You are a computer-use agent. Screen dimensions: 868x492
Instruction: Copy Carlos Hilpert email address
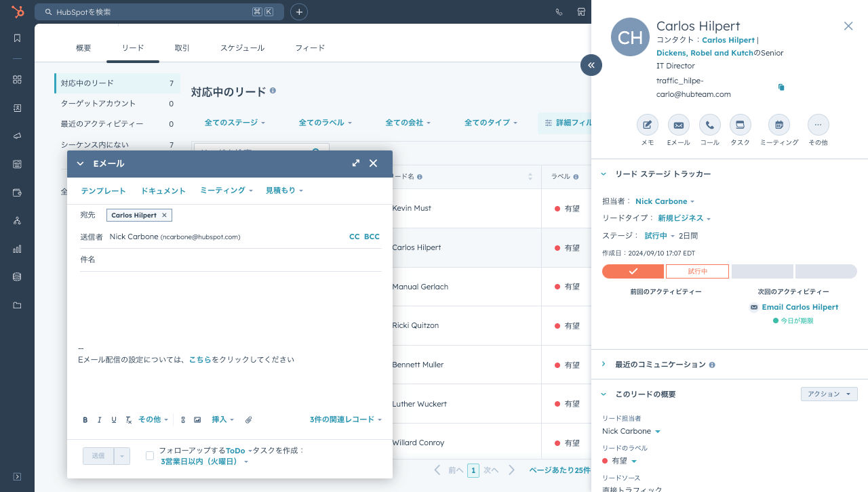pyautogui.click(x=781, y=87)
